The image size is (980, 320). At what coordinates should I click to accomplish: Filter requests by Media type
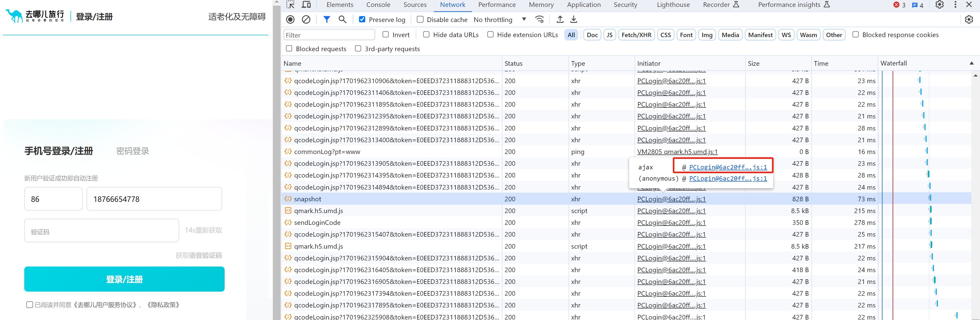730,35
